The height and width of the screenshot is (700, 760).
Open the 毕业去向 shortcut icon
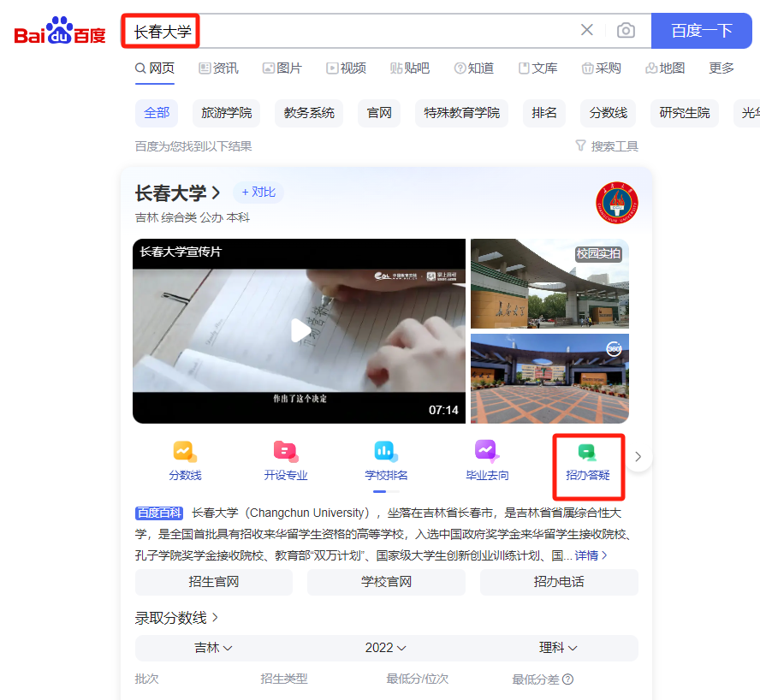pos(487,461)
